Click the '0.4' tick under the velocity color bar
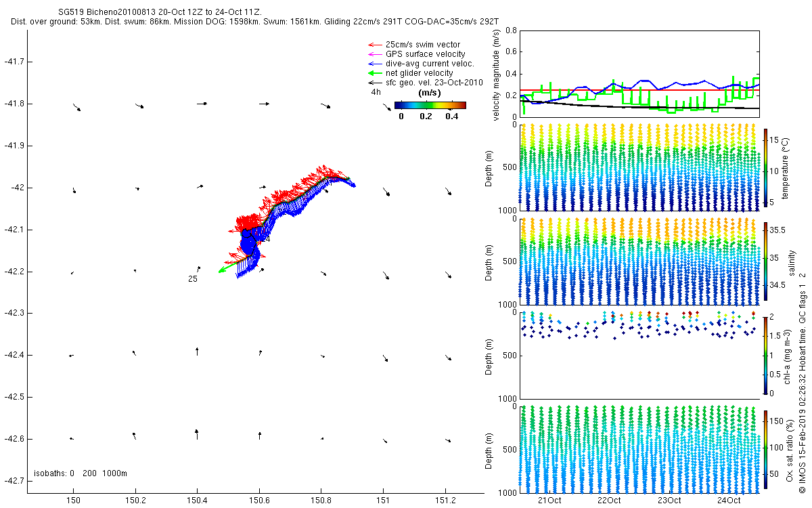 [x=451, y=117]
